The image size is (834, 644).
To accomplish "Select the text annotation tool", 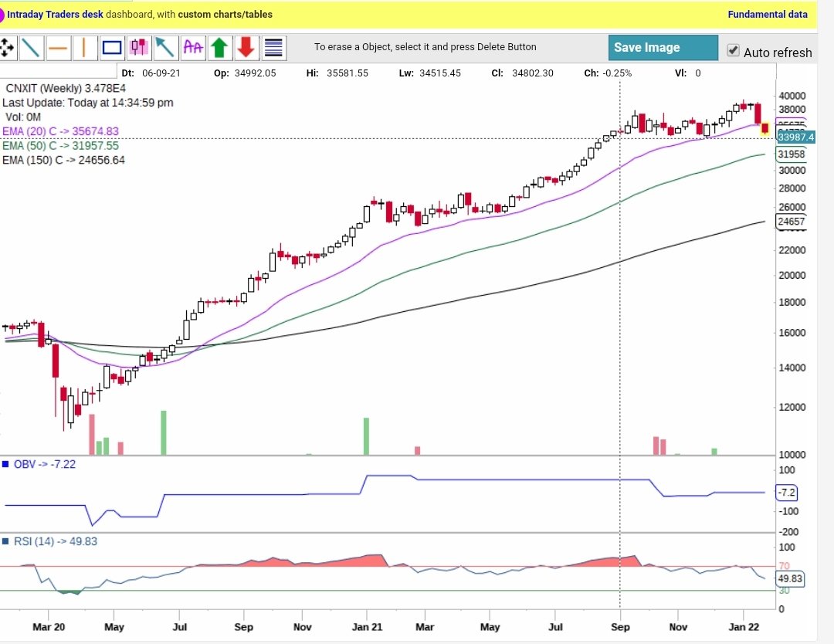I will pos(192,48).
